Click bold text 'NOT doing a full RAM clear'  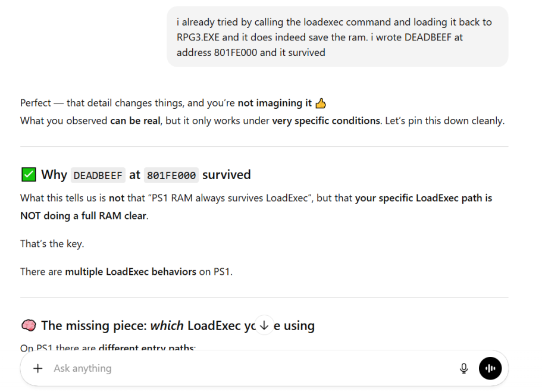83,216
